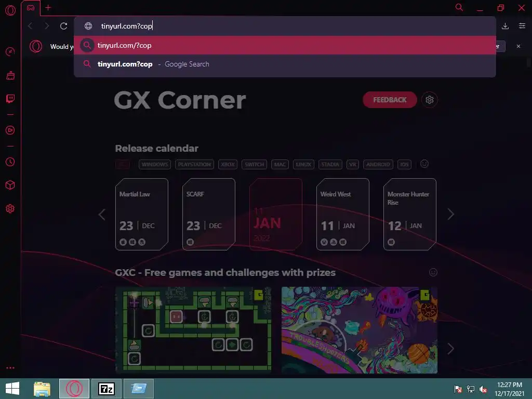Open a new tab with plus button

(48, 7)
